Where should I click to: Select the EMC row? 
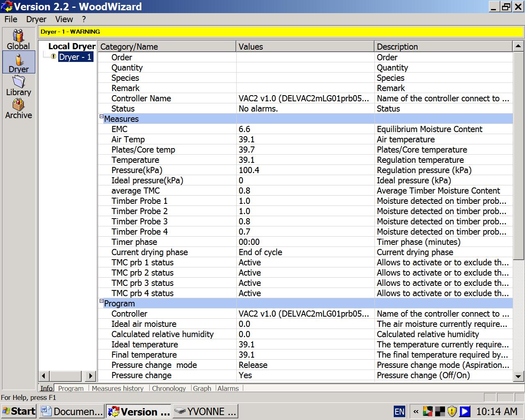[305, 129]
